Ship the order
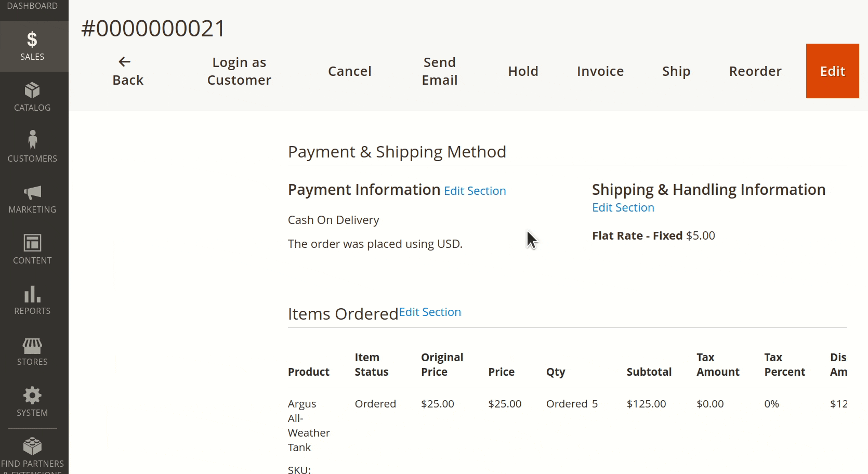The height and width of the screenshot is (474, 868). pyautogui.click(x=676, y=71)
